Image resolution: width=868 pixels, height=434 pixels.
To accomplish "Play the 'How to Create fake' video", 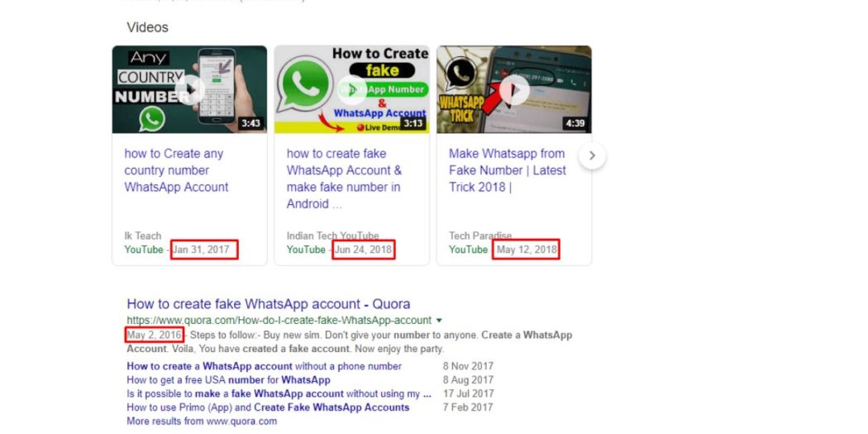I will [x=351, y=89].
